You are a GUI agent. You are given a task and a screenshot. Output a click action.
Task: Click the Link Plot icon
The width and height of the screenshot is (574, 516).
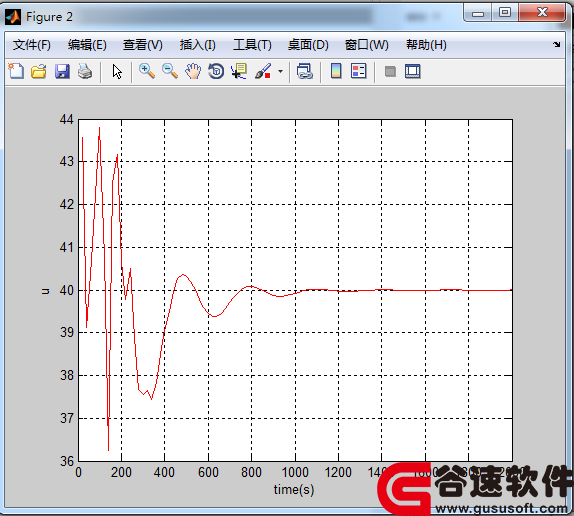305,71
